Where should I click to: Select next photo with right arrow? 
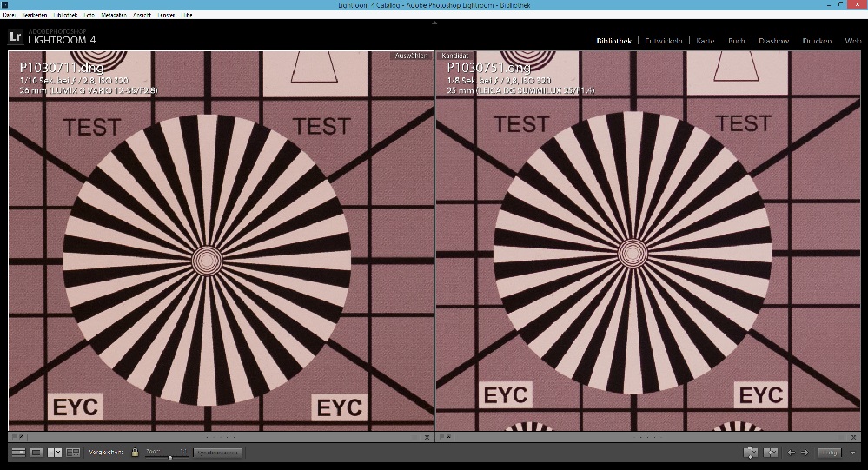point(805,453)
